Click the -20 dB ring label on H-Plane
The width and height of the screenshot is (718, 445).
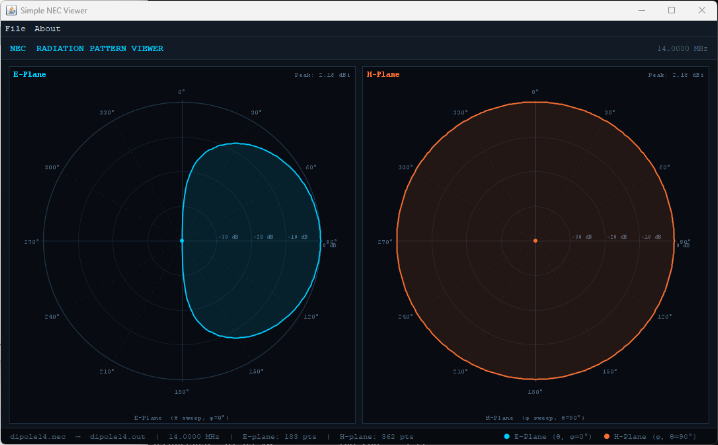click(x=617, y=237)
